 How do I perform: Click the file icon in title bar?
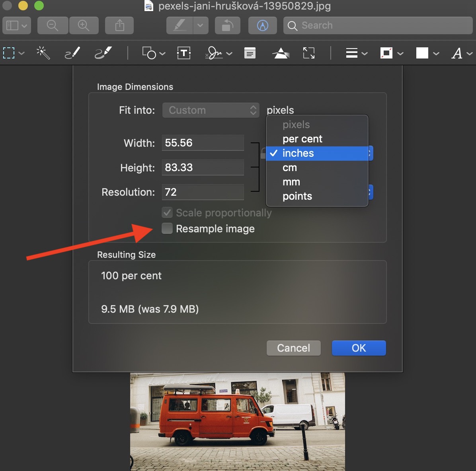[148, 6]
